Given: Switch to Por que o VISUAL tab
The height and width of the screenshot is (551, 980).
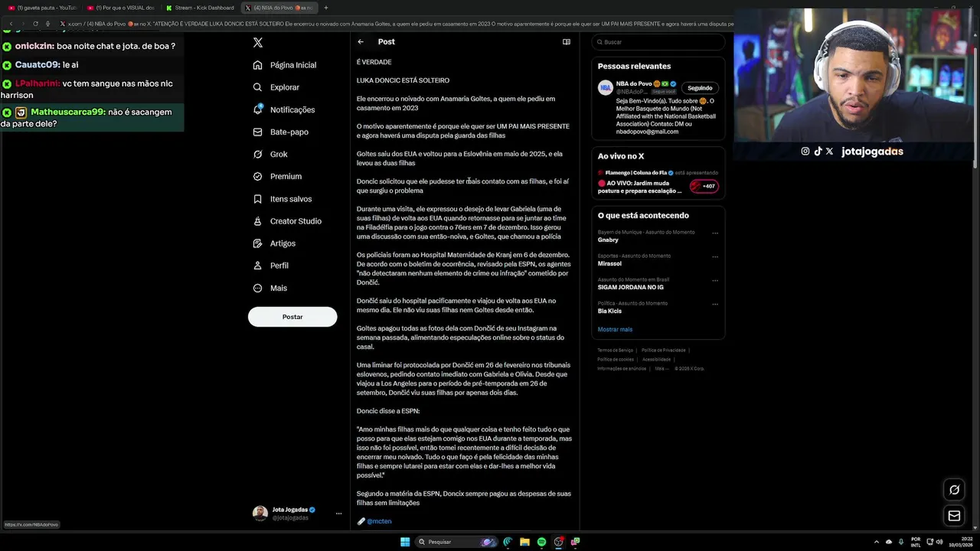Looking at the screenshot, I should [121, 8].
